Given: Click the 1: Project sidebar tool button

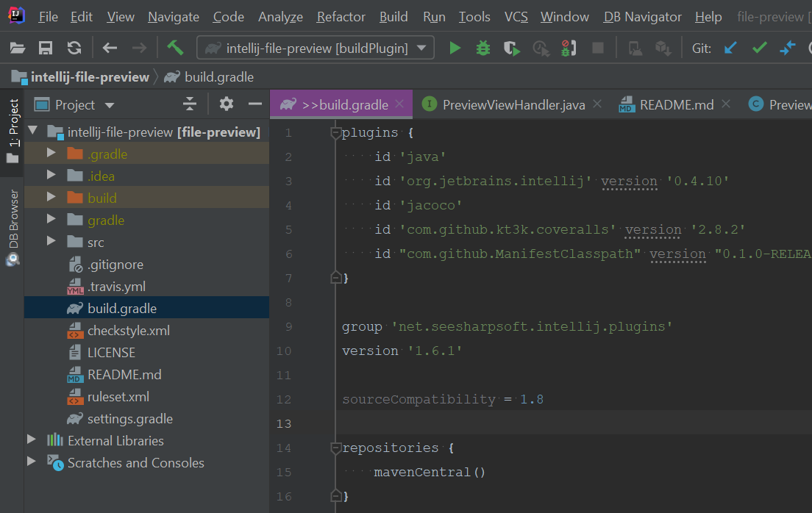Looking at the screenshot, I should point(13,132).
